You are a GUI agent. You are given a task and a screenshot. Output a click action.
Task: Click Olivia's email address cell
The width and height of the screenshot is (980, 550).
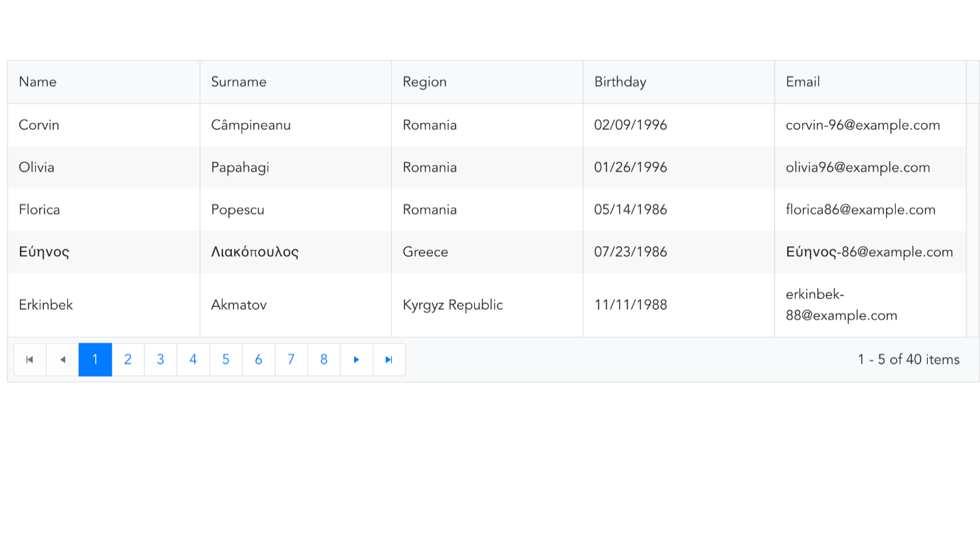coord(858,167)
